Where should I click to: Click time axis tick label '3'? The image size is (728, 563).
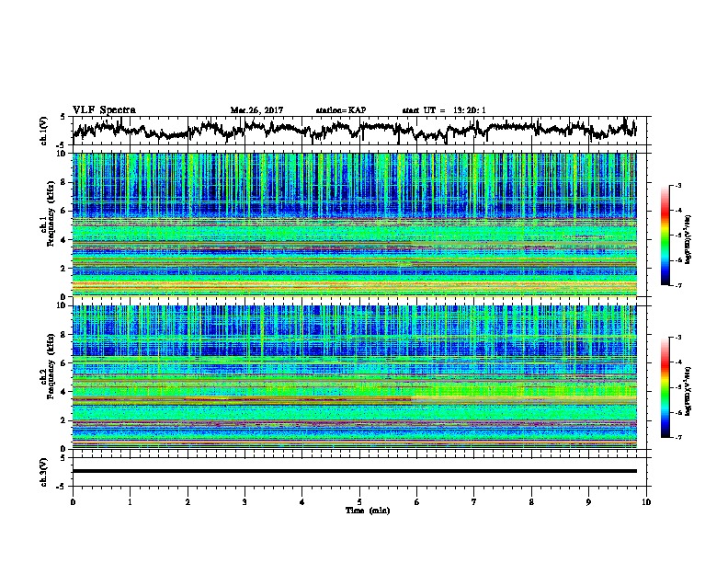tap(245, 502)
